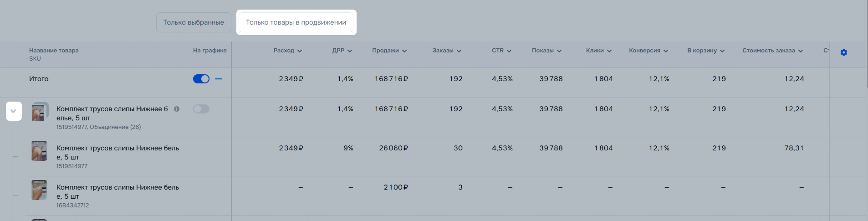Click the Конверсия column header
This screenshot has width=868, height=221.
[648, 51]
